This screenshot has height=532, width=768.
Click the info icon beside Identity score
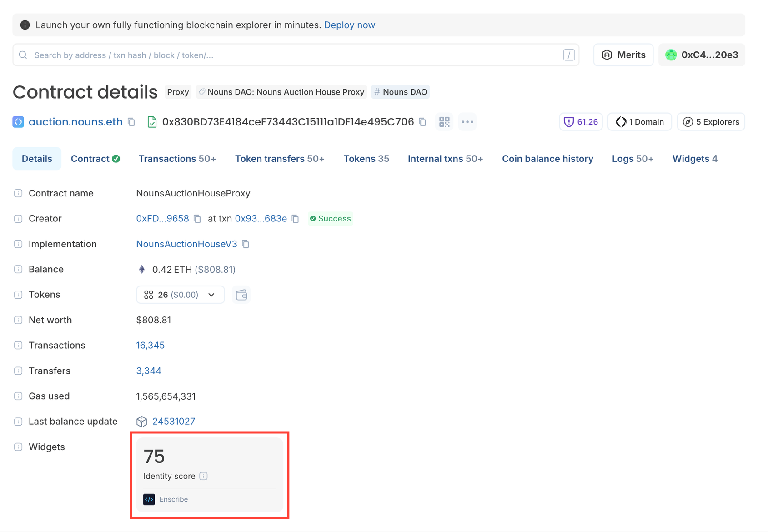tap(203, 476)
